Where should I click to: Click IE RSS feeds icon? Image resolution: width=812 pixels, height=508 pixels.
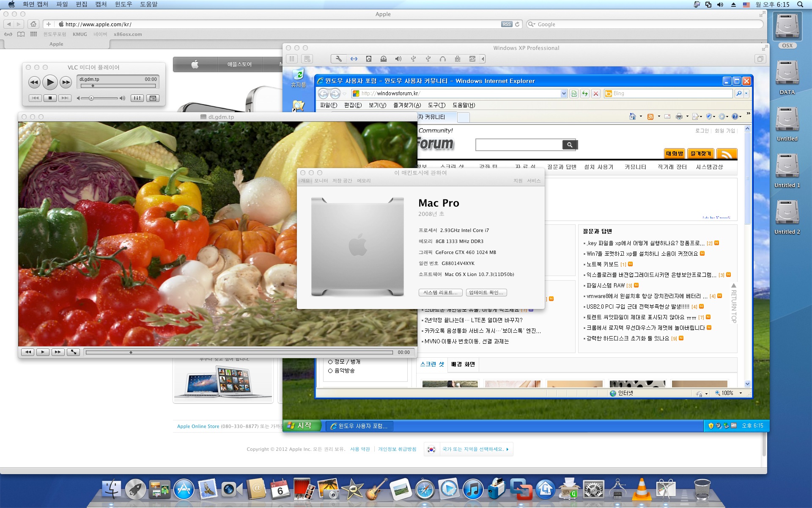(650, 116)
